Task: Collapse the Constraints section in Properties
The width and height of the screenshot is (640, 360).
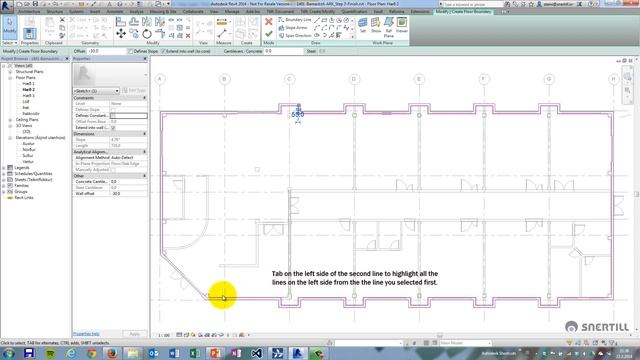Action: pyautogui.click(x=144, y=98)
